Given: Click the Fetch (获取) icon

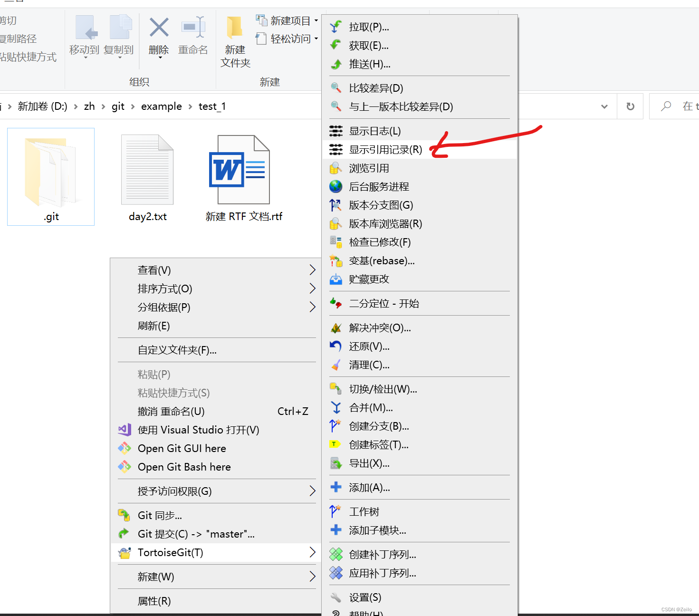Looking at the screenshot, I should point(336,45).
